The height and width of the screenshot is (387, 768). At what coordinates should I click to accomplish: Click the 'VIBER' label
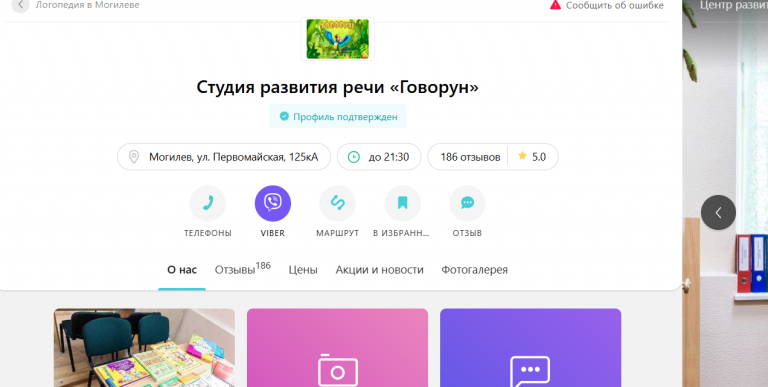pos(273,233)
